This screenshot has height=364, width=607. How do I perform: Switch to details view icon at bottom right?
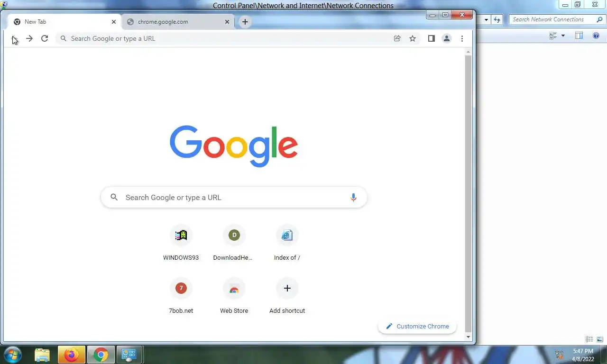pos(589,339)
